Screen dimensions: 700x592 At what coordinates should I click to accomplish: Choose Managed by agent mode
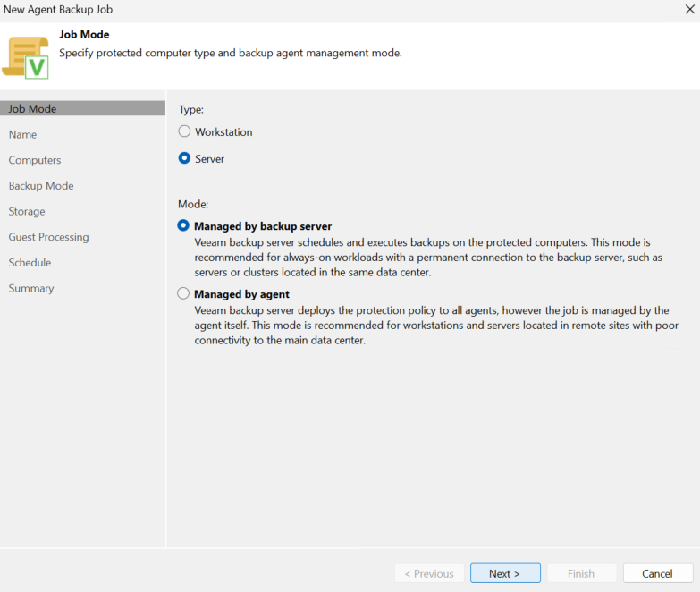tap(183, 294)
